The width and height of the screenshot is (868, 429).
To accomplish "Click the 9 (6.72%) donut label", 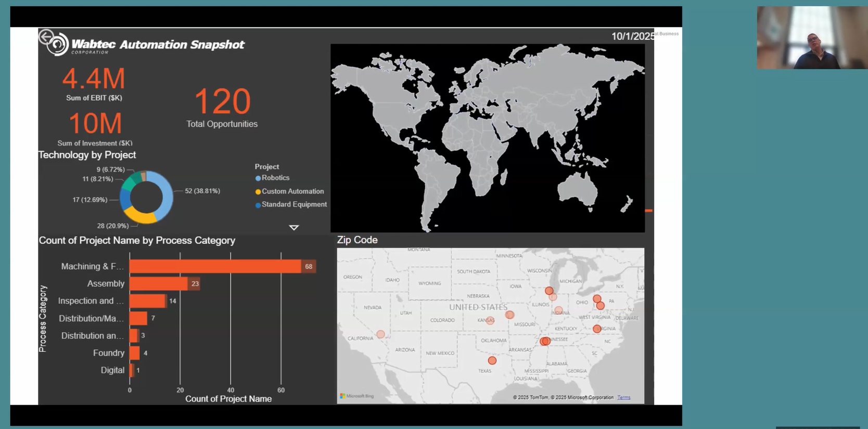I will tap(110, 170).
